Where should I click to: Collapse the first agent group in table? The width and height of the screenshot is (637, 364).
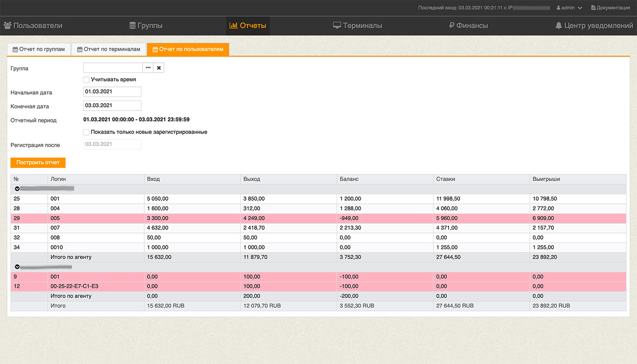tap(17, 189)
